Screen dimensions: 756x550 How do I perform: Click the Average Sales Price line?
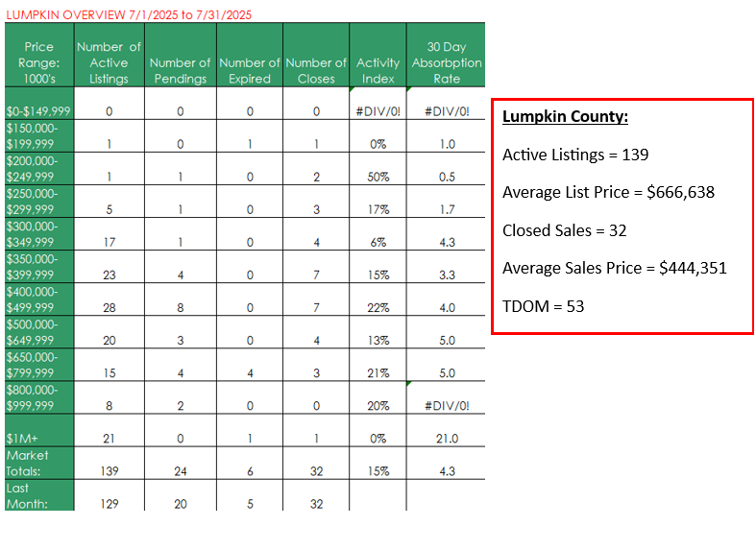click(614, 268)
